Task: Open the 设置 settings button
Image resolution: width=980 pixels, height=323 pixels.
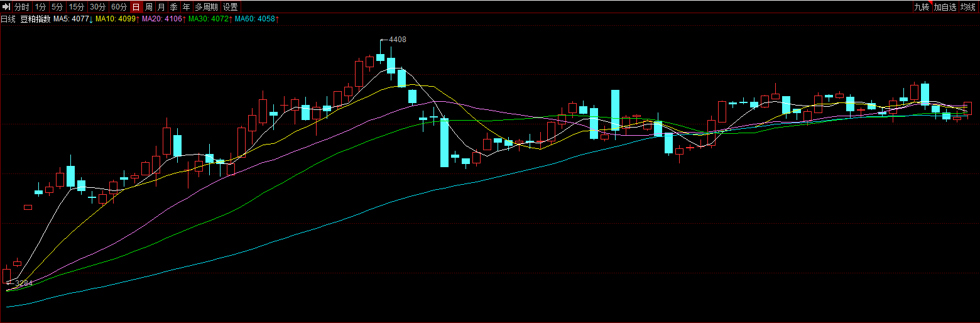Action: click(231, 7)
